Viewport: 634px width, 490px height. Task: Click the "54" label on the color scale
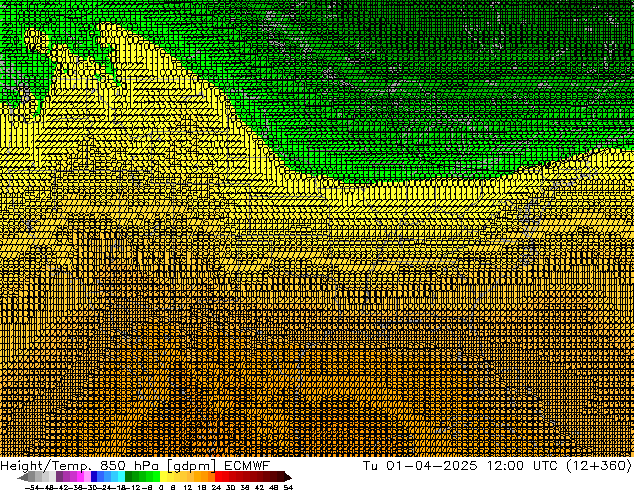click(x=288, y=487)
